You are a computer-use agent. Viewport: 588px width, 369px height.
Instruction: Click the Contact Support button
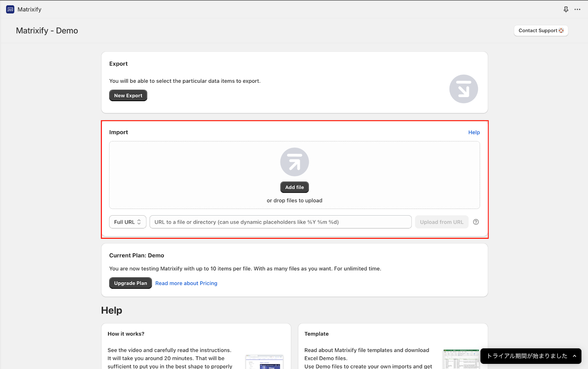(x=541, y=31)
